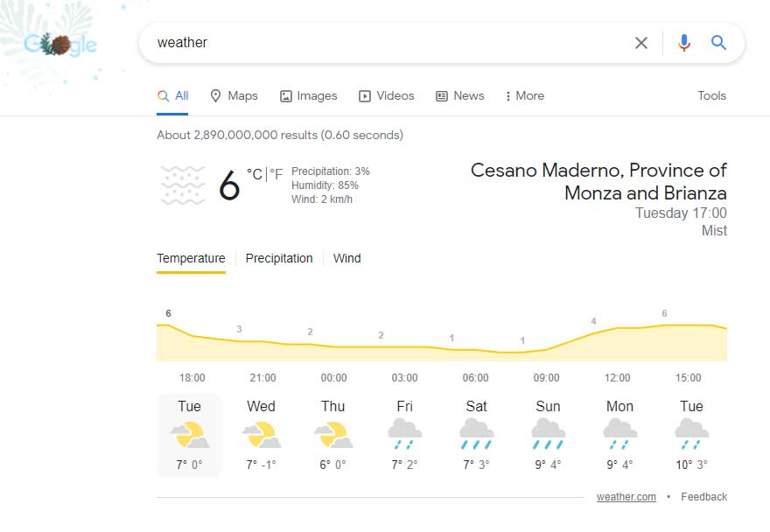Open the Tools options
Viewport: 770px width, 532px height.
coord(711,96)
